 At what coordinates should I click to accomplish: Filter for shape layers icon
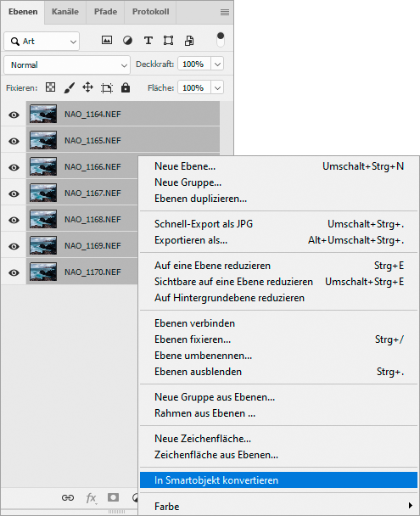pyautogui.click(x=168, y=41)
